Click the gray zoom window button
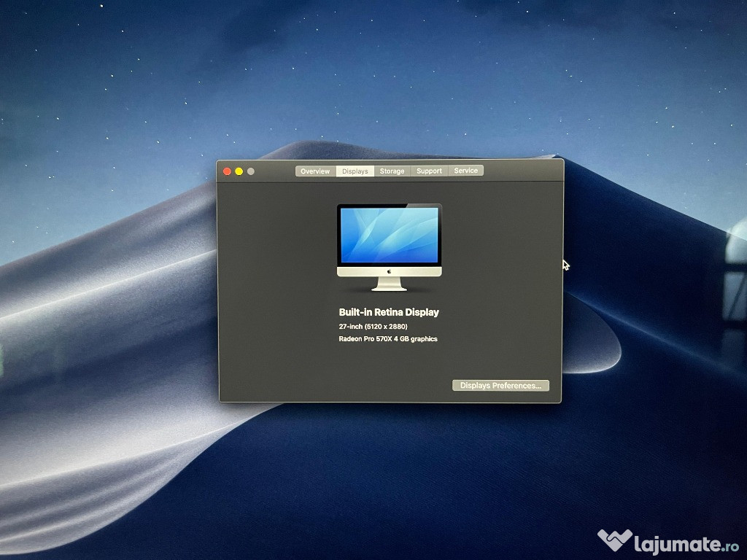 click(x=251, y=171)
